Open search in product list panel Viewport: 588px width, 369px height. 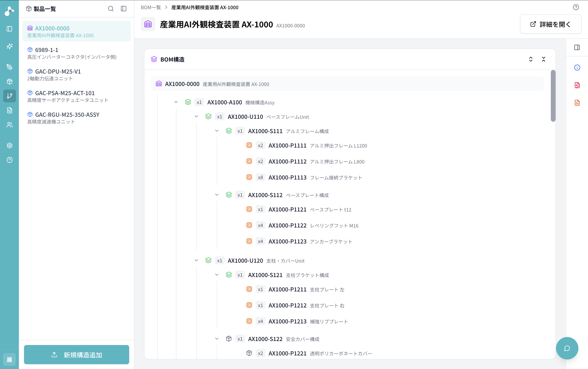pyautogui.click(x=111, y=9)
